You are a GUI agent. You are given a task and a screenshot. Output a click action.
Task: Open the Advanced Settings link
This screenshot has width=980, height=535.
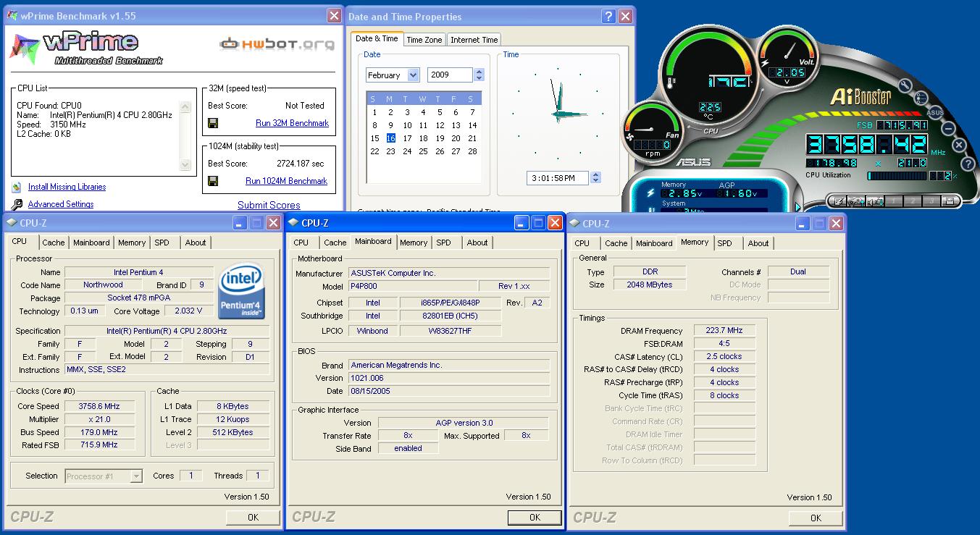[61, 205]
